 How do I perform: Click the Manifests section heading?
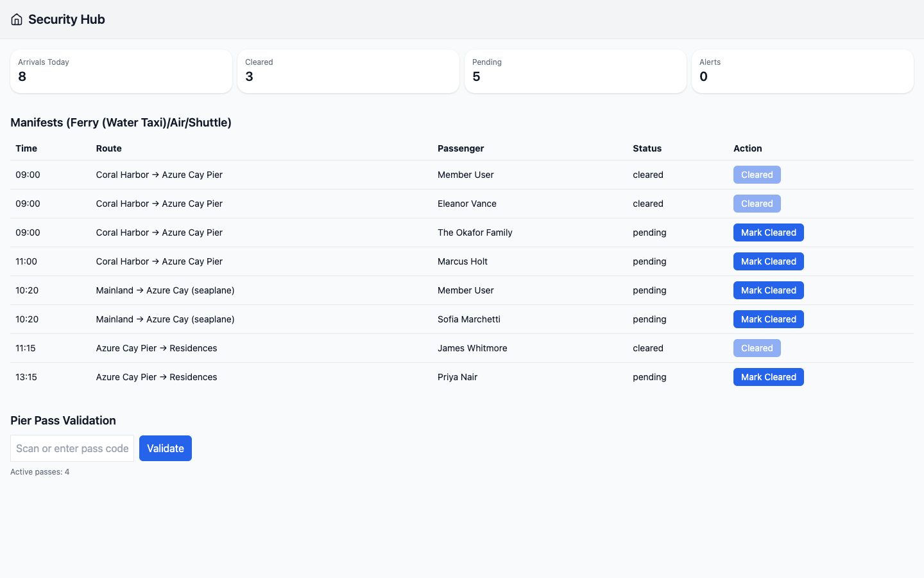click(x=121, y=123)
